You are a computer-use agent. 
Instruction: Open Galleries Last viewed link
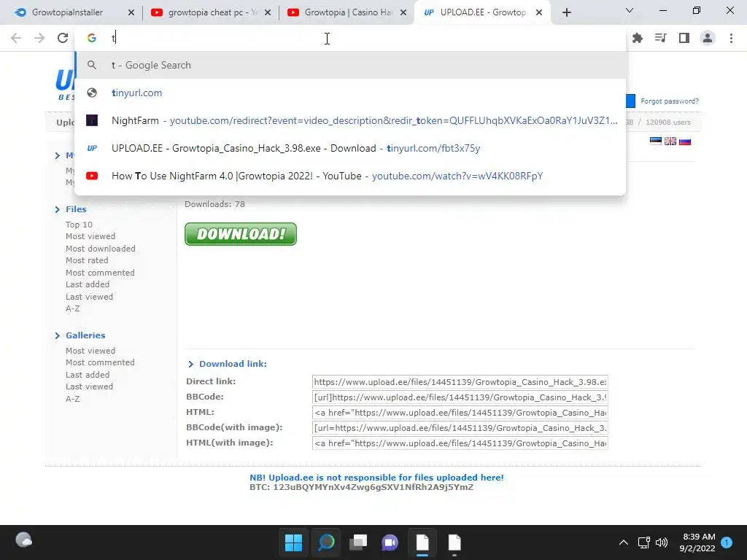point(89,386)
